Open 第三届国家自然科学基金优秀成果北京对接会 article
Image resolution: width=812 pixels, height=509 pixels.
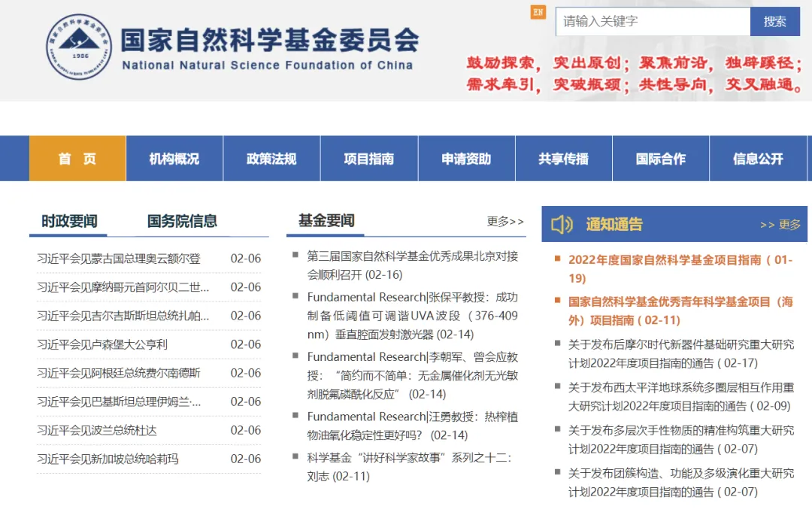pyautogui.click(x=413, y=265)
